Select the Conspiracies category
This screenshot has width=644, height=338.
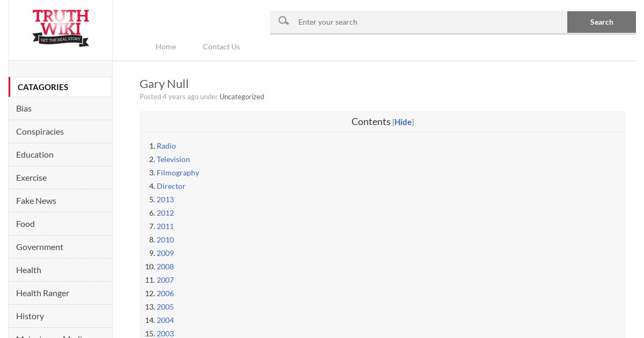(60, 131)
